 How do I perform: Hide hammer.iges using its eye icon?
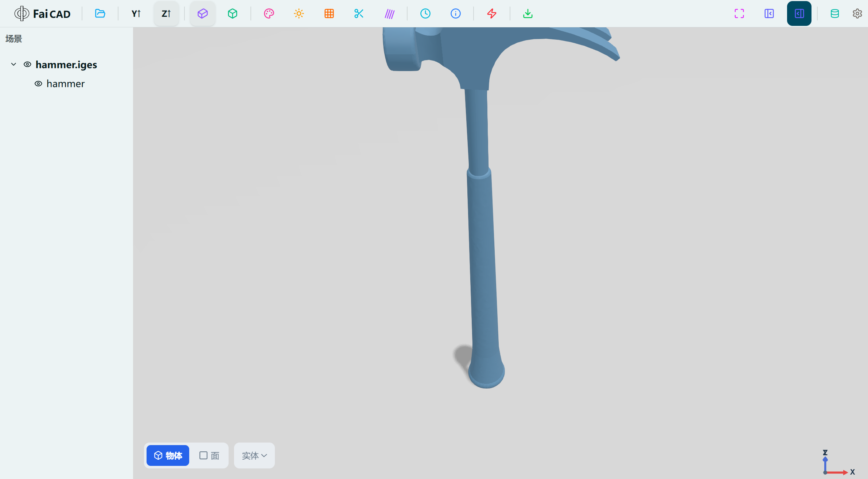click(27, 65)
